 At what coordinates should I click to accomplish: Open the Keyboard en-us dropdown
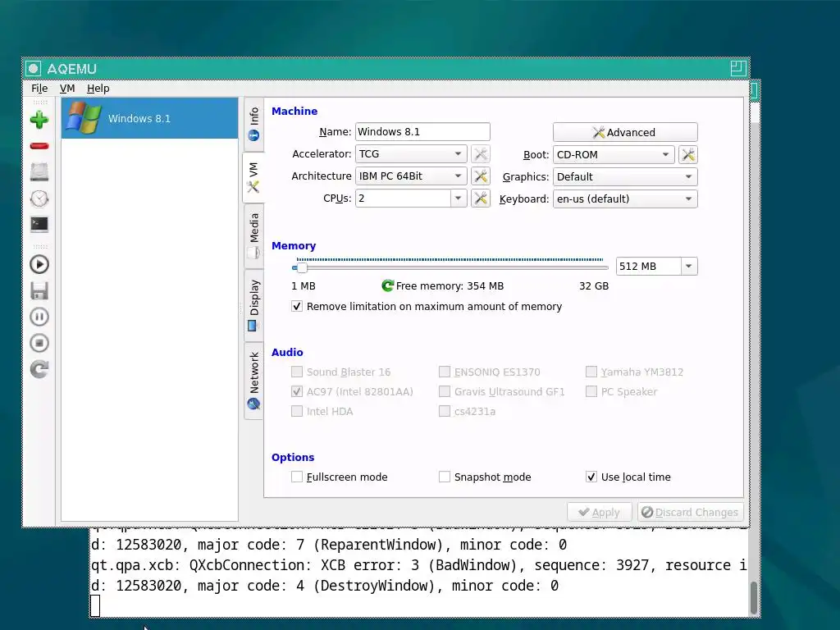(625, 199)
